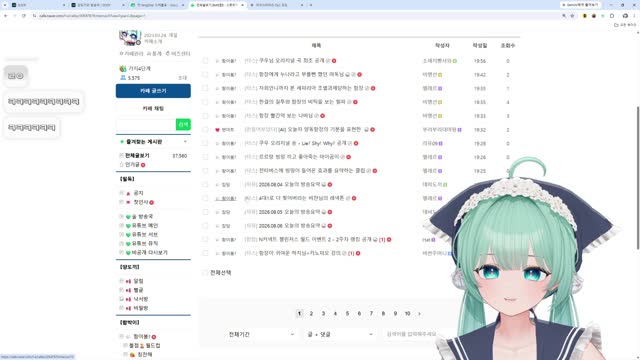Screen dimensions: 640x360
Task: Toggle the 전체선택 select-all checkbox
Action: [205, 272]
